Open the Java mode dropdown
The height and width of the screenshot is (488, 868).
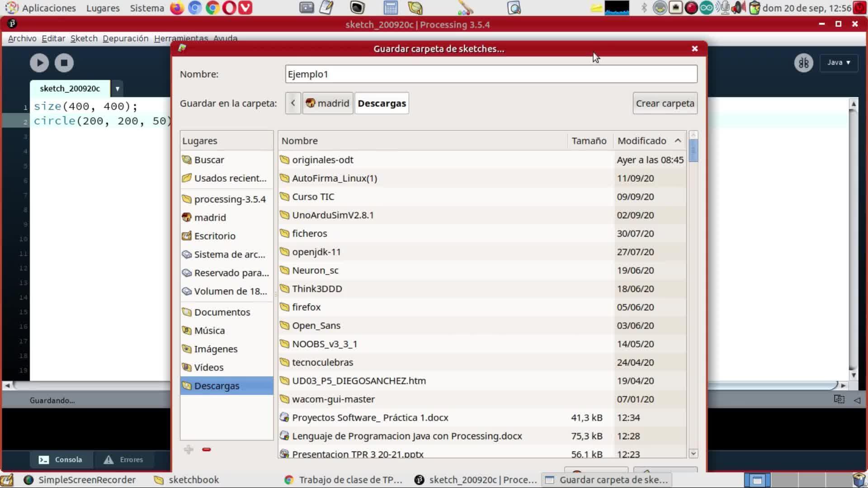coord(839,63)
